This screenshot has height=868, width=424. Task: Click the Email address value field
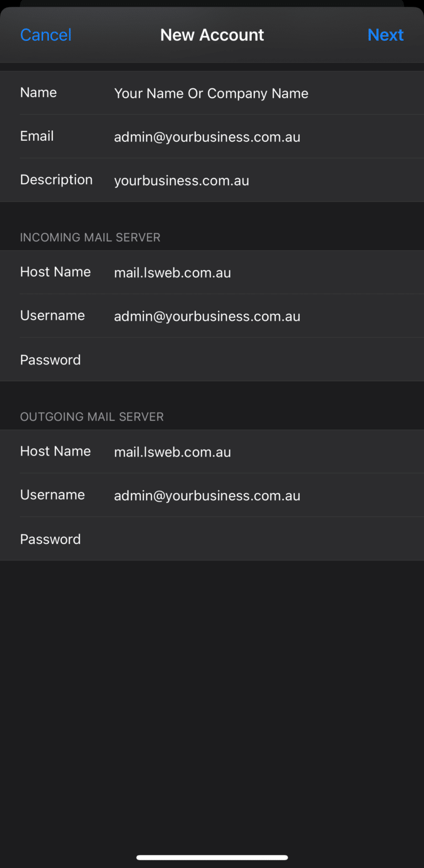[207, 137]
